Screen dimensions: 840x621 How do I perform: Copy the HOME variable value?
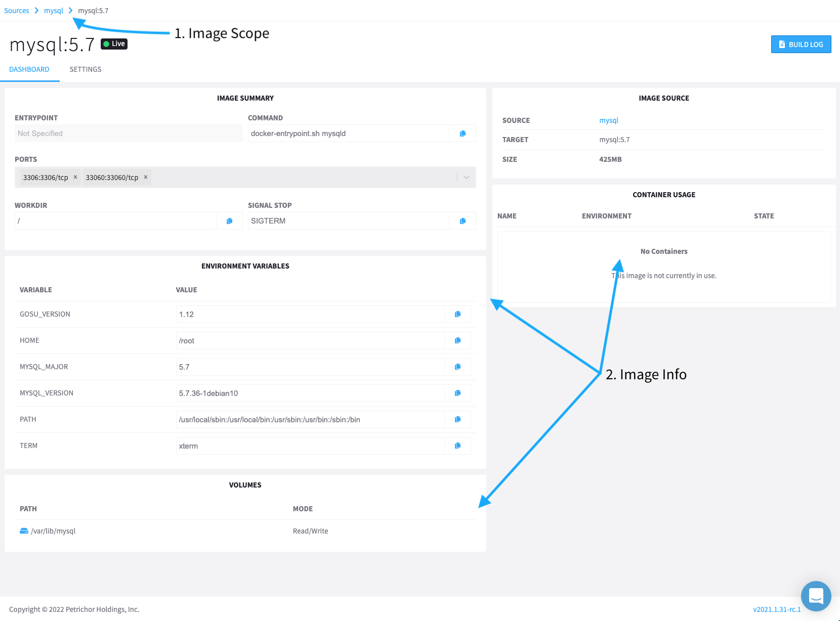pyautogui.click(x=457, y=340)
